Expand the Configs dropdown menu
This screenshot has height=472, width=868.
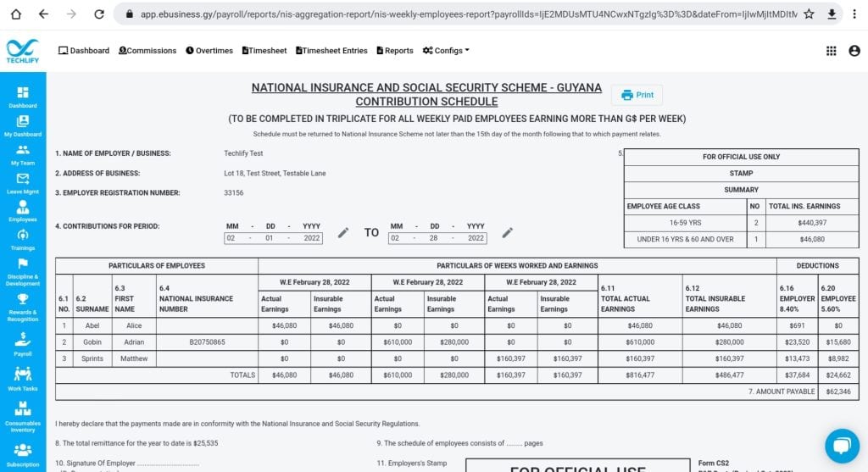coord(446,50)
